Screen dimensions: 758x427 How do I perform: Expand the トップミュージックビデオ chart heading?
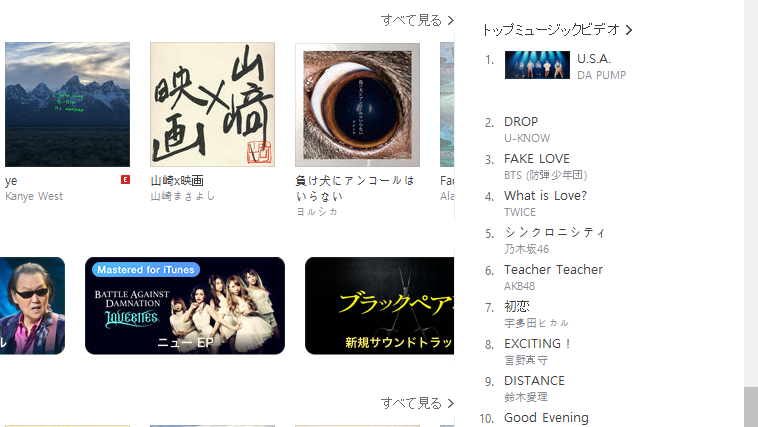[557, 30]
